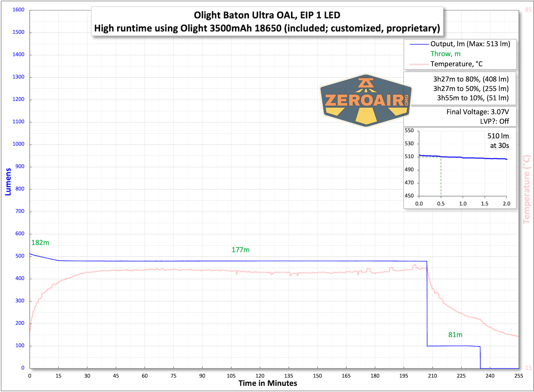Click the 81m throw annotation
Screen dimensions: 534x392
[x=455, y=335]
